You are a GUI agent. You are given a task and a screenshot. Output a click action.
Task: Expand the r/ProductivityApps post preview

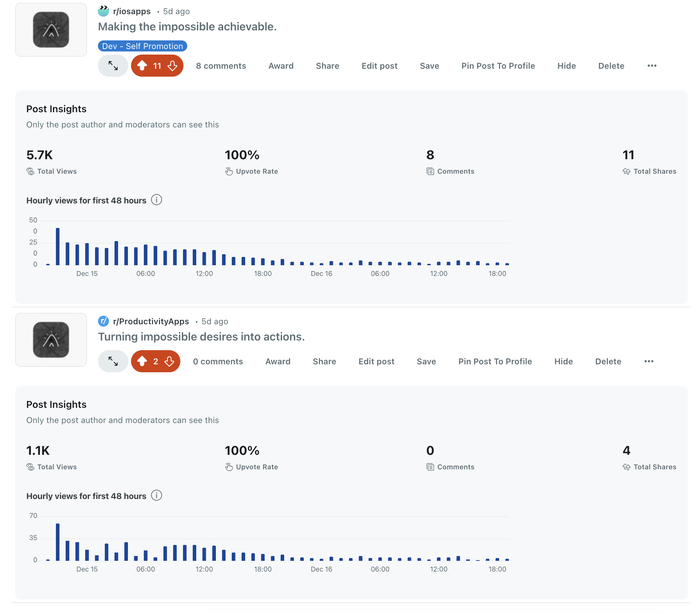coord(113,362)
